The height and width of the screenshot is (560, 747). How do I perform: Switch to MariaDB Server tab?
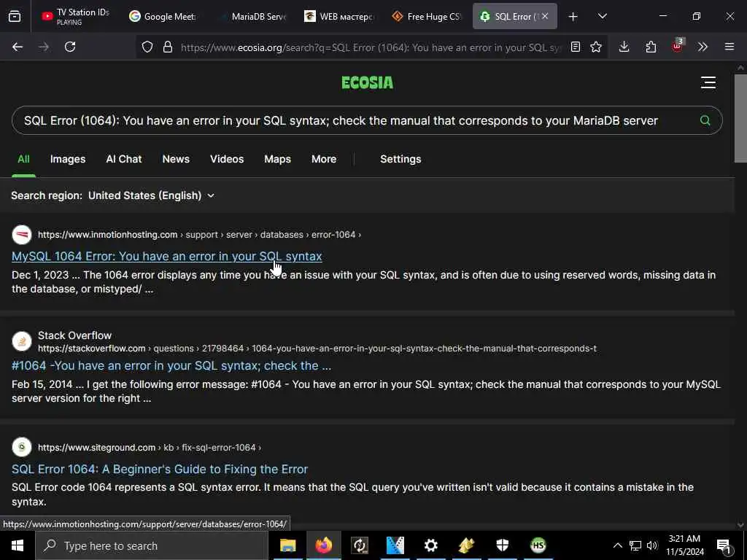coord(252,16)
